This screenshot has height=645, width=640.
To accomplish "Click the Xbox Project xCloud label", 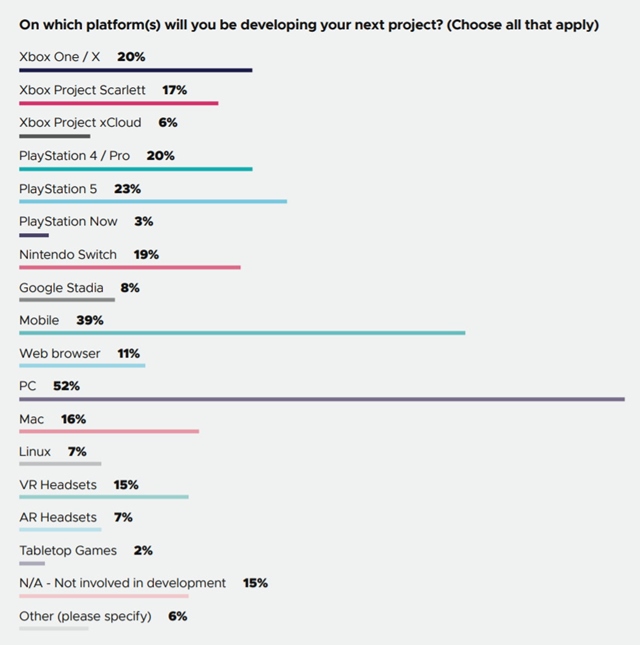I will [x=80, y=122].
